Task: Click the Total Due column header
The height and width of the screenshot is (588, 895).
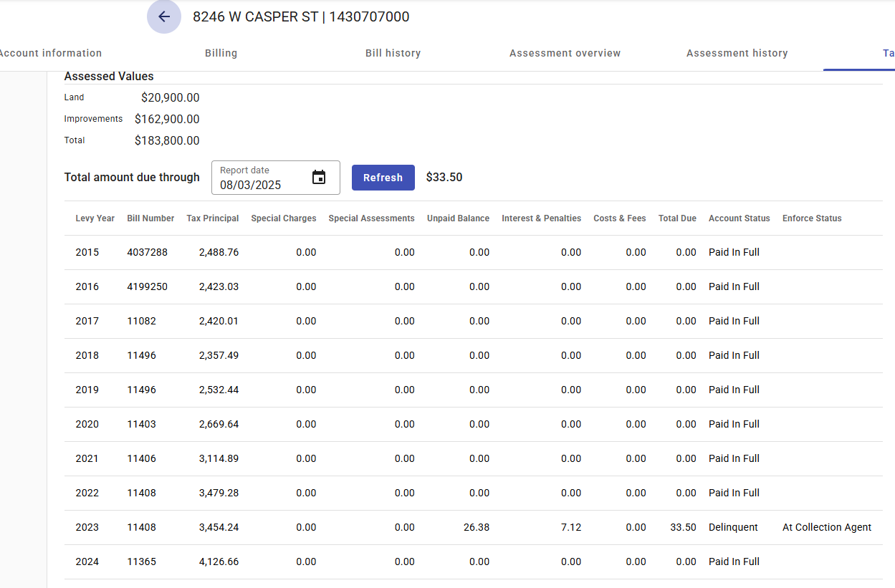Action: (677, 218)
